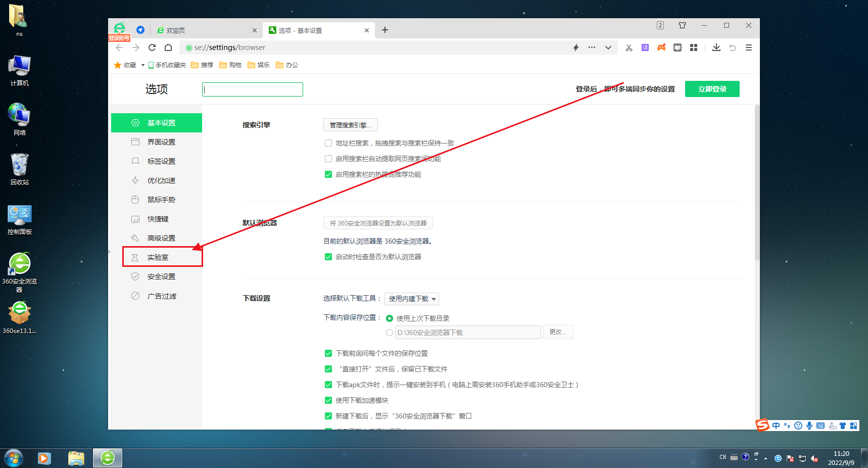The height and width of the screenshot is (468, 868).
Task: Toggle the '直接打开' 文件后保留已下载文件 checkbox
Action: [328, 369]
